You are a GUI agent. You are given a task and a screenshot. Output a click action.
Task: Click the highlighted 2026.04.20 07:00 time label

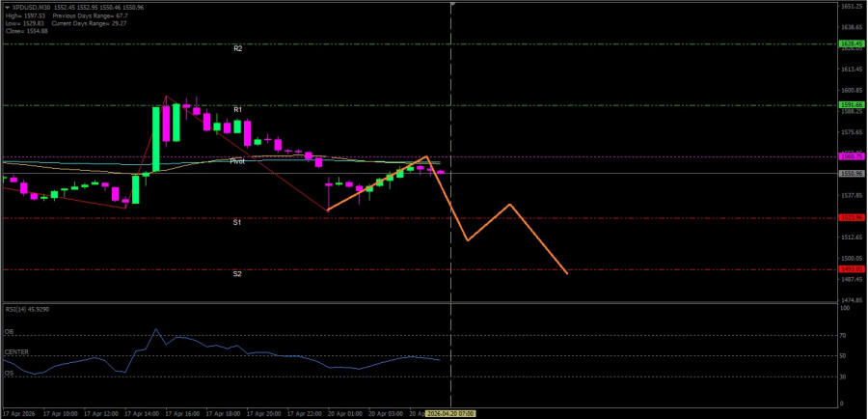(x=451, y=413)
